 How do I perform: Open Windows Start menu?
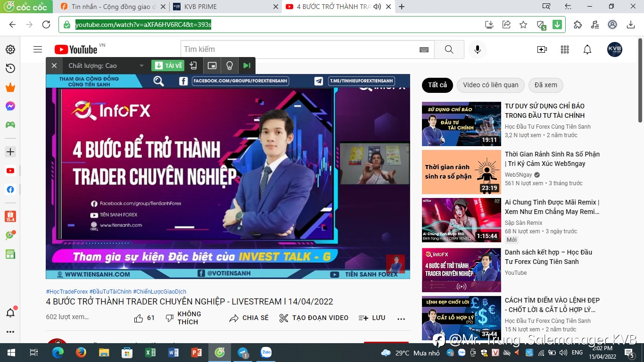click(11, 353)
